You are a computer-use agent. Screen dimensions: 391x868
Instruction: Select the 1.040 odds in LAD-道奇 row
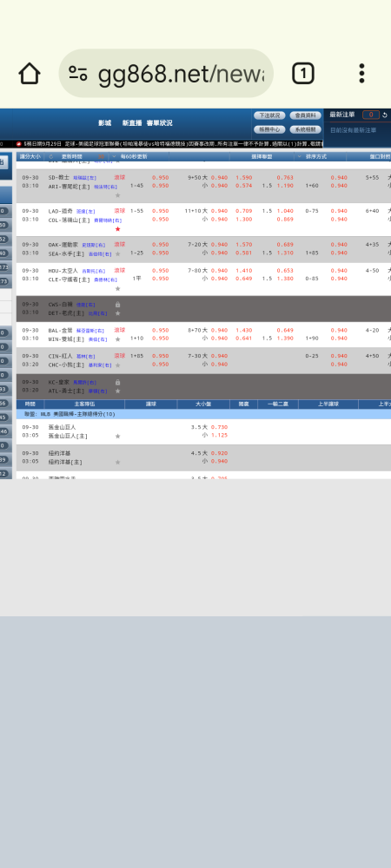tap(285, 211)
